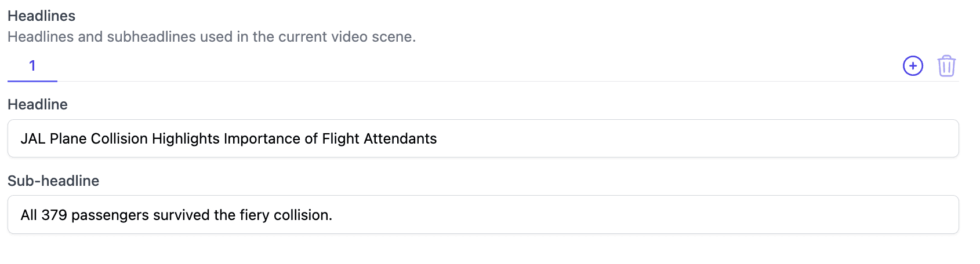Place cursor on "Highlights" in headline field
Viewport: 980px width, 264px height.
[186, 139]
